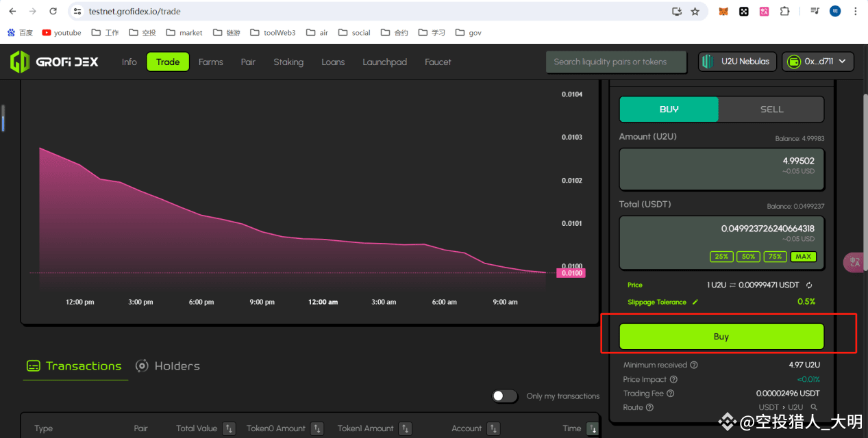868x438 pixels.
Task: Set amount to 25%
Action: (x=721, y=257)
